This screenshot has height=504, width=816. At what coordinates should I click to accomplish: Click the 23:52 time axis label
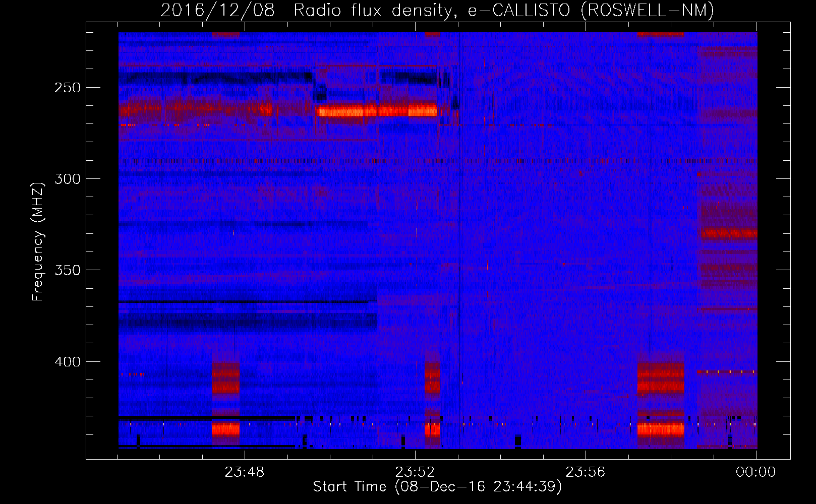click(x=415, y=472)
